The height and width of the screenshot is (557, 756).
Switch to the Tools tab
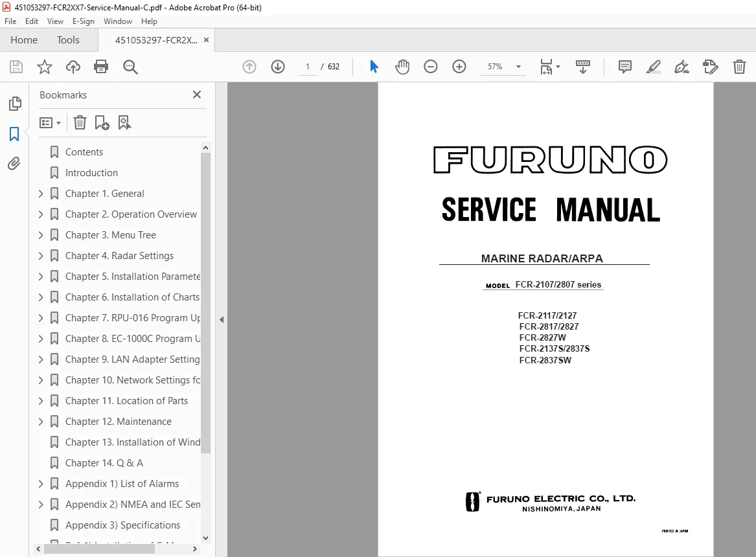(x=68, y=40)
